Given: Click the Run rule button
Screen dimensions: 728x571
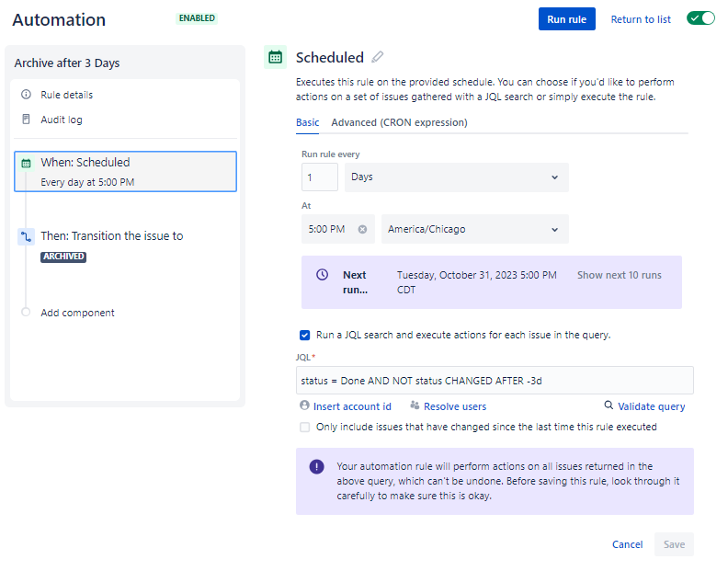Looking at the screenshot, I should click(x=567, y=19).
